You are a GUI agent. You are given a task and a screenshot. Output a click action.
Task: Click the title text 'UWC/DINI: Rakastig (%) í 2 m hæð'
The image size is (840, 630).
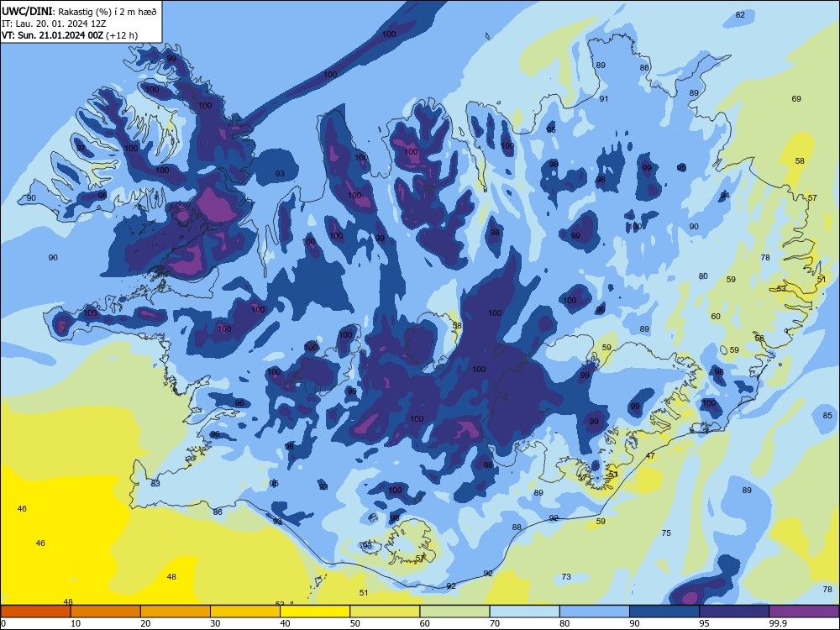[x=79, y=12]
